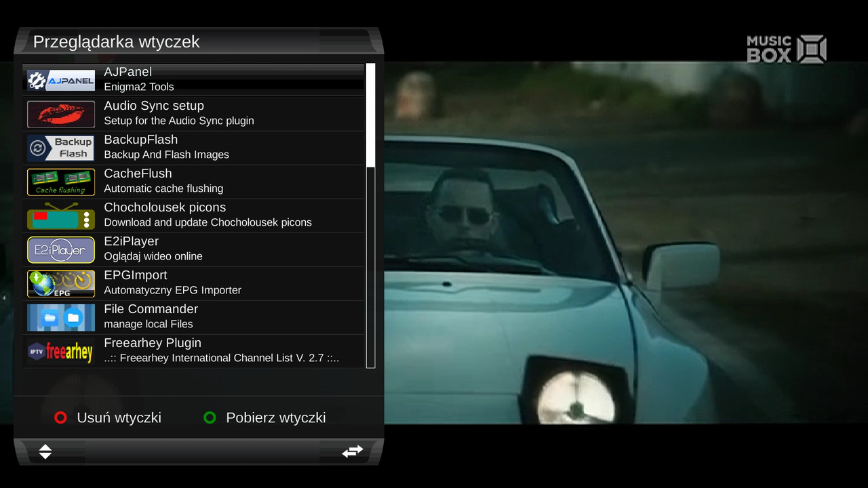Click the live TV video preview
The image size is (868, 488).
(626, 243)
